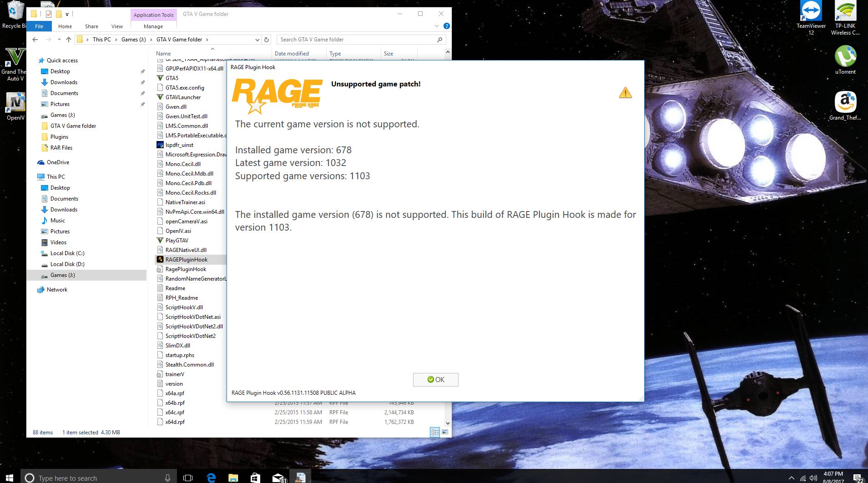868x483 pixels.
Task: Select the GTAVLauncher file icon
Action: click(160, 97)
